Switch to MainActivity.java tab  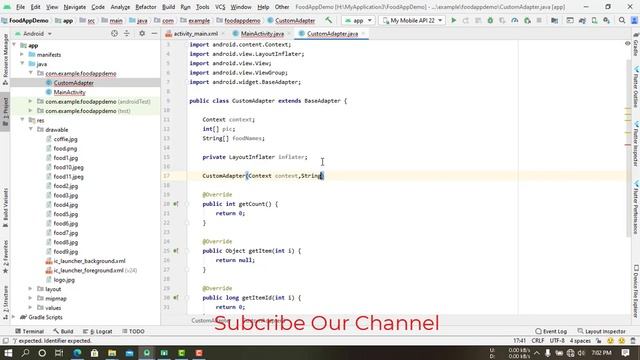262,33
